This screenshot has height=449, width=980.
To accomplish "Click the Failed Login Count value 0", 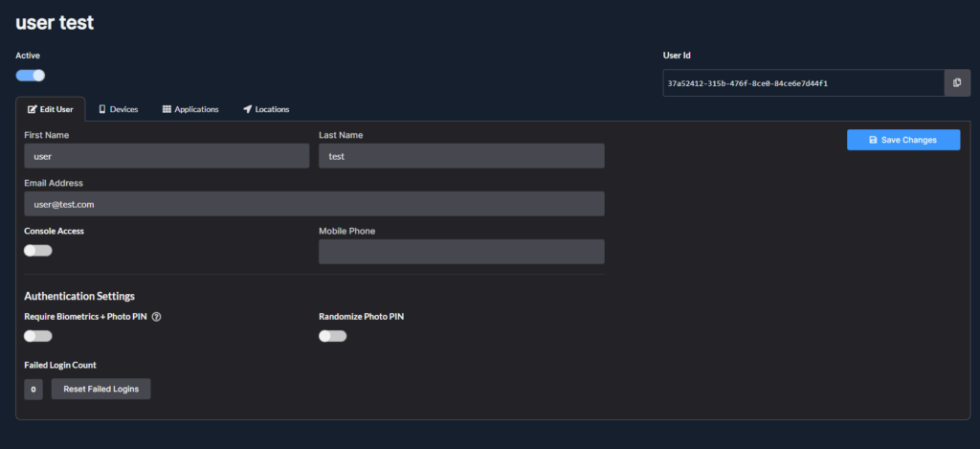I will coord(33,389).
